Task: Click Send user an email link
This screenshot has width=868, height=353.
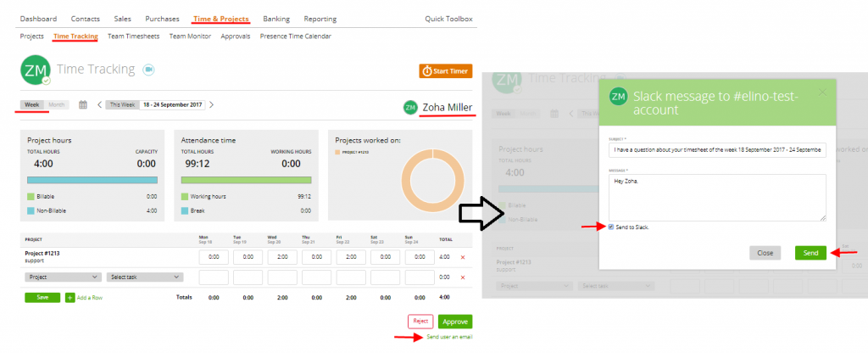Action: coord(449,337)
